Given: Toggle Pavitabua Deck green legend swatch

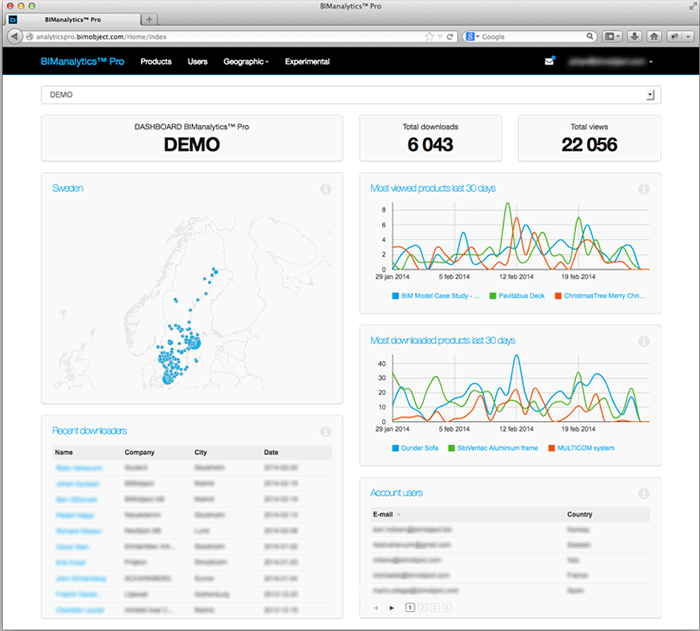Looking at the screenshot, I should click(493, 296).
